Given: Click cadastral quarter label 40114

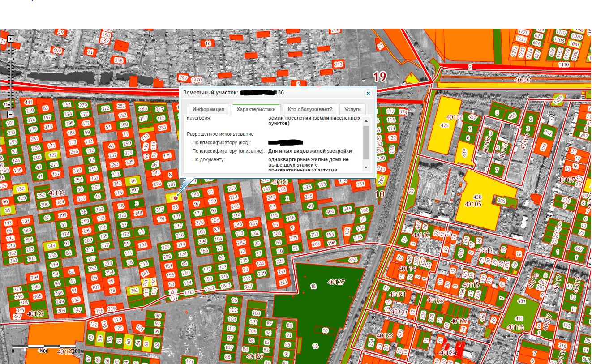Looking at the screenshot, I should (407, 269).
